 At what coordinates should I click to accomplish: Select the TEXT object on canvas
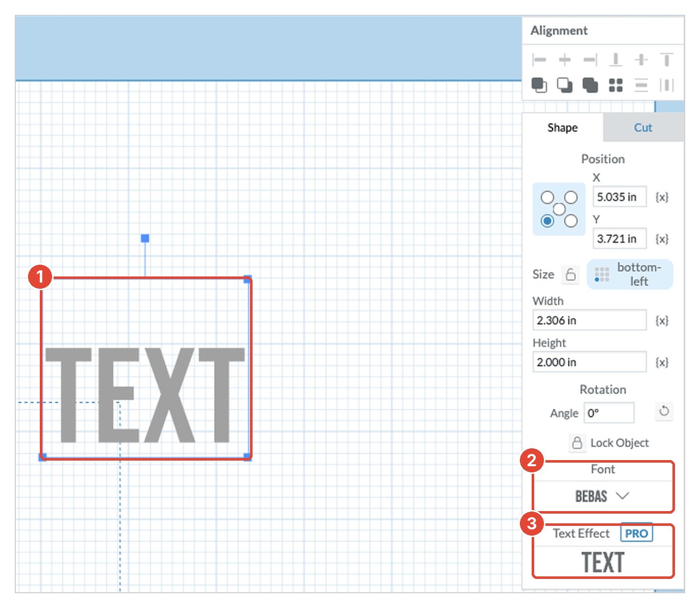point(145,395)
